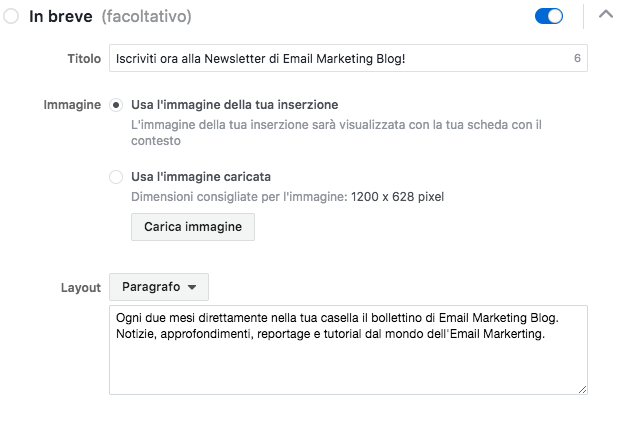Viewport: 628px width, 426px height.
Task: Click the textarea resize handle corner
Action: pos(582,390)
